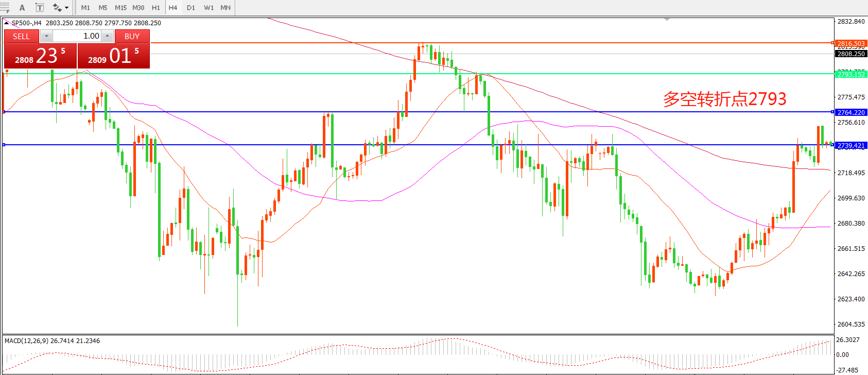The width and height of the screenshot is (868, 375).
Task: Increase the trade volume with up arrow
Action: click(x=107, y=36)
